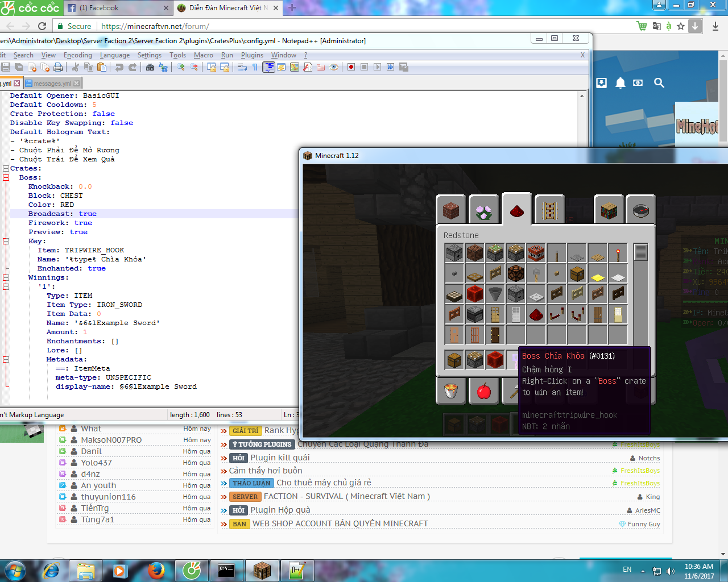Open the Encoding menu in Notepad++
The image size is (728, 582).
78,55
